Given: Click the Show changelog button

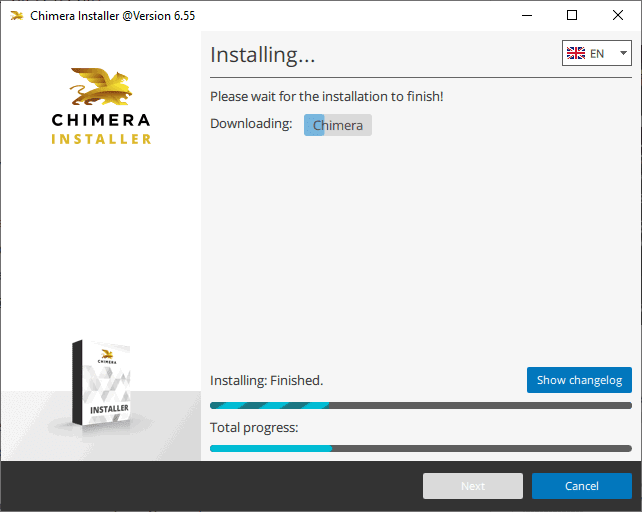Looking at the screenshot, I should [579, 380].
